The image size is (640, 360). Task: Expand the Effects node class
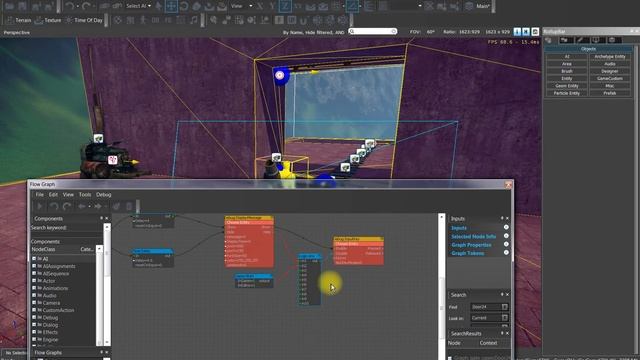coord(34,332)
